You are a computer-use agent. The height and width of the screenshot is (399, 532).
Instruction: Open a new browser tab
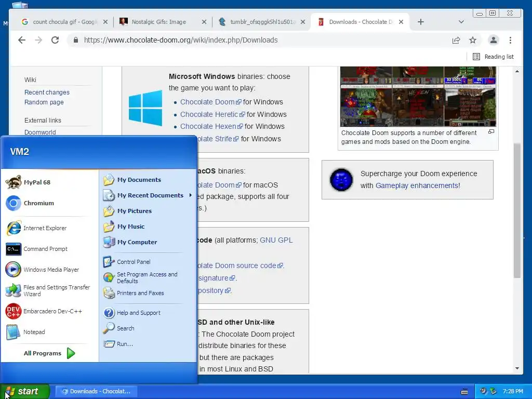click(x=421, y=22)
